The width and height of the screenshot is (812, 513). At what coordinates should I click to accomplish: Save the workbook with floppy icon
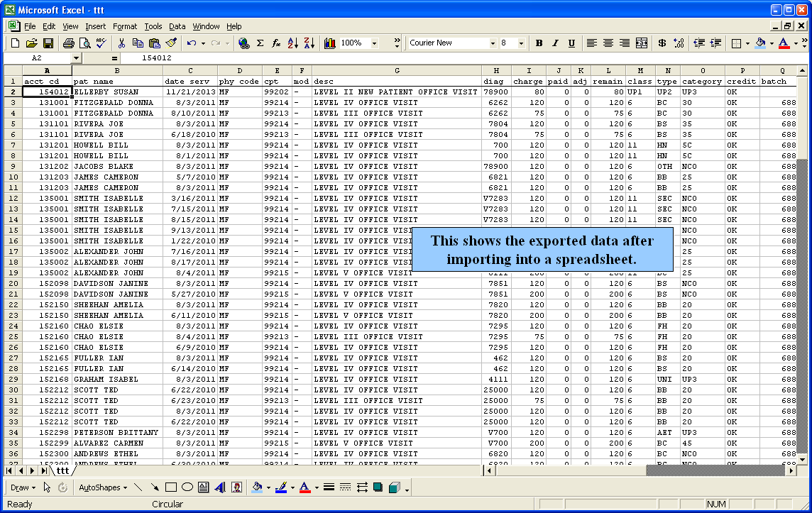(48, 43)
